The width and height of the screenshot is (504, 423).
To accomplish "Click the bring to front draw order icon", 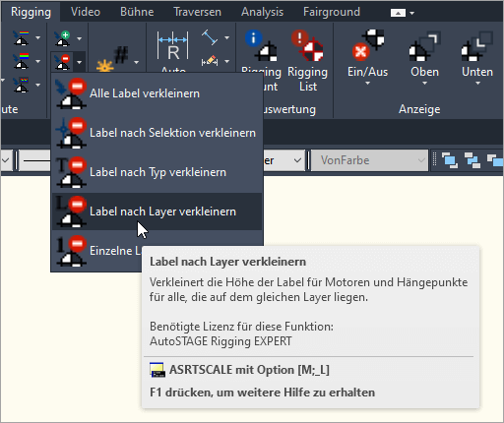I will point(450,160).
